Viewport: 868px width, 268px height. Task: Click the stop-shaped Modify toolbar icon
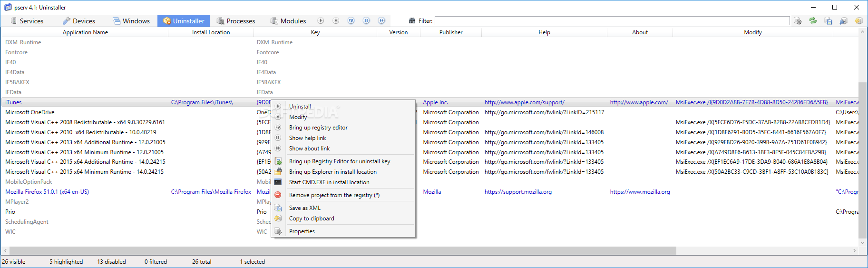point(336,21)
